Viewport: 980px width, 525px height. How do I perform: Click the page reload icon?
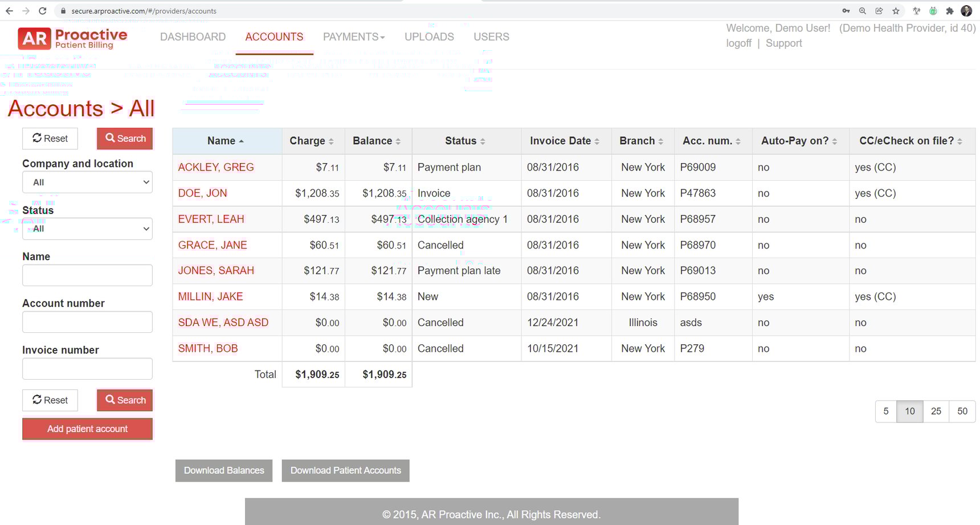pos(43,10)
